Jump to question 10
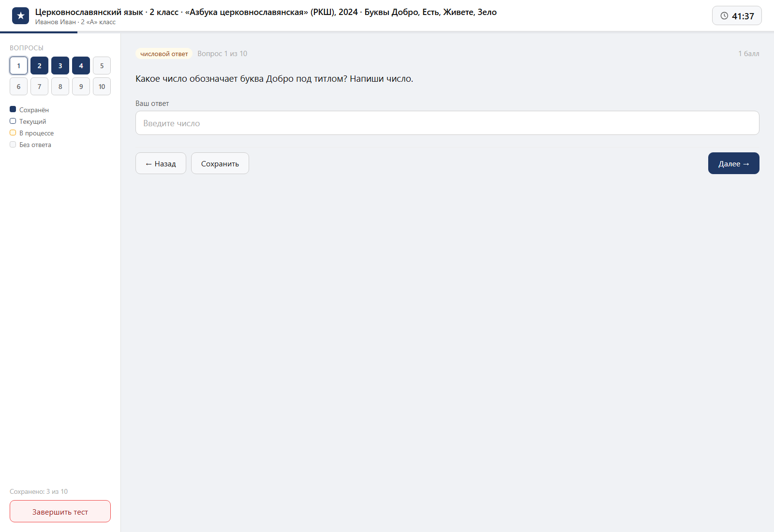This screenshot has width=774, height=532. [102, 87]
